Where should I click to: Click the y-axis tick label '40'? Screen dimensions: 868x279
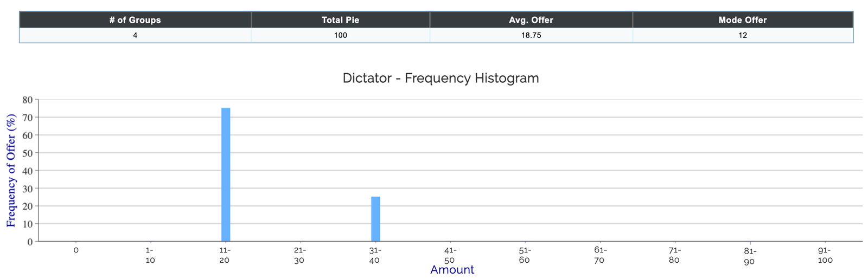point(28,171)
